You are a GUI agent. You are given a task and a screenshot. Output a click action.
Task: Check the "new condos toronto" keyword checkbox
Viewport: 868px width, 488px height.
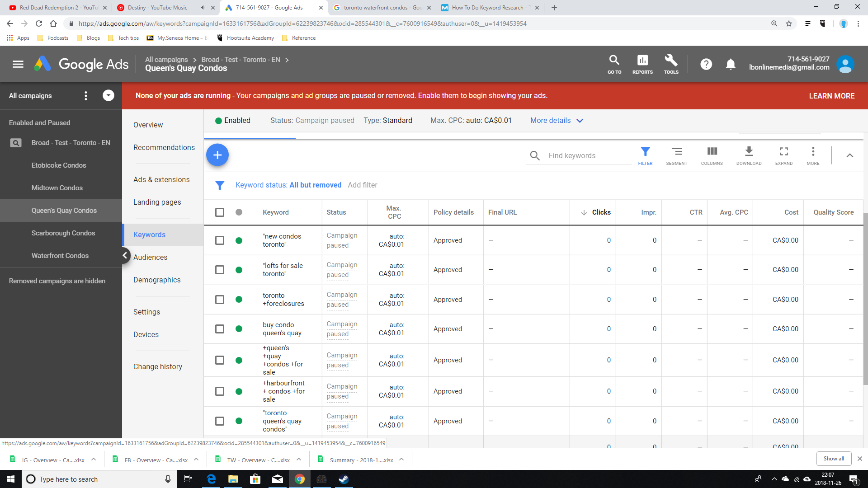click(220, 240)
